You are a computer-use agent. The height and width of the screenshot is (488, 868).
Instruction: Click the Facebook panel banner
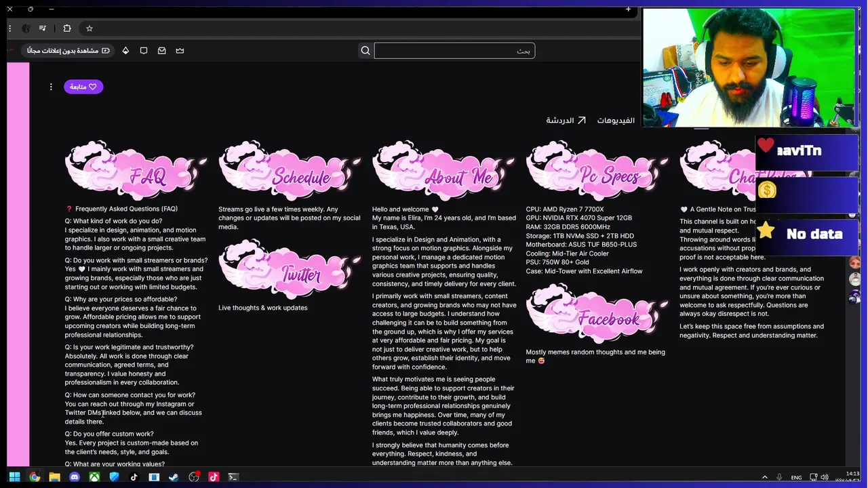597,313
